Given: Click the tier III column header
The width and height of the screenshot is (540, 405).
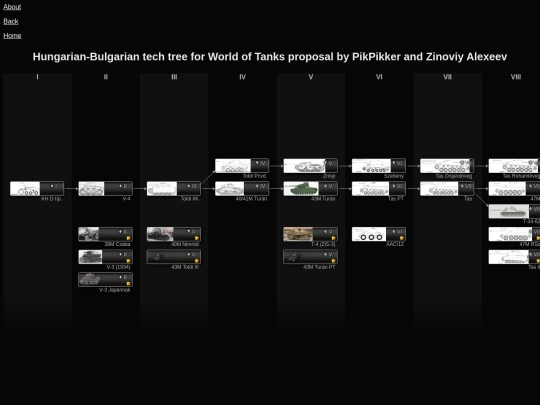Looking at the screenshot, I should 174,77.
